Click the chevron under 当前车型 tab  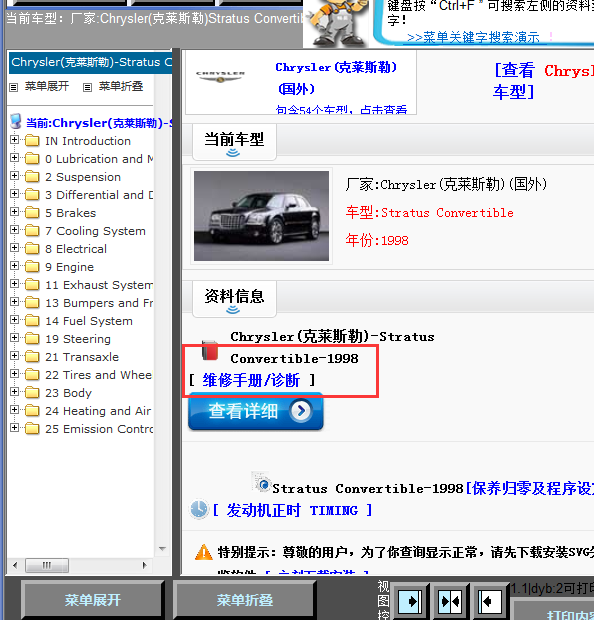click(x=233, y=153)
